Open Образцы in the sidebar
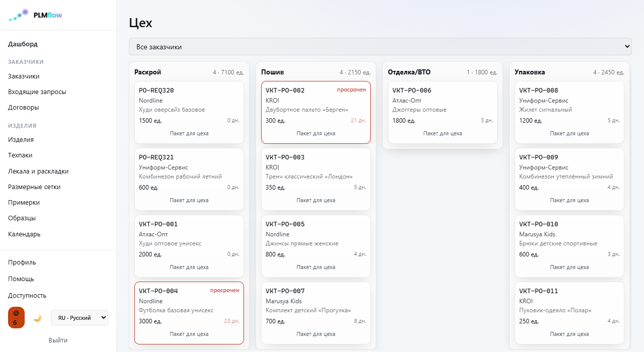The height and width of the screenshot is (352, 644). point(22,218)
